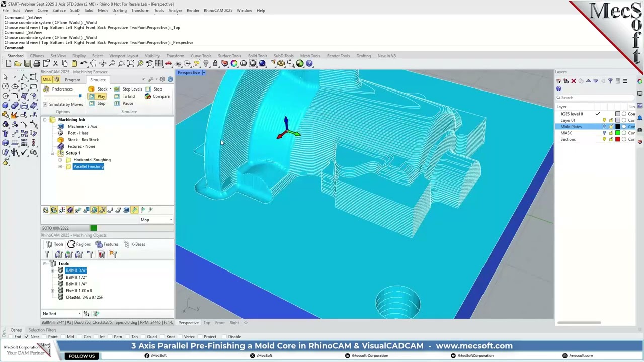Toggle the Point osnap checkbox

click(x=45, y=337)
